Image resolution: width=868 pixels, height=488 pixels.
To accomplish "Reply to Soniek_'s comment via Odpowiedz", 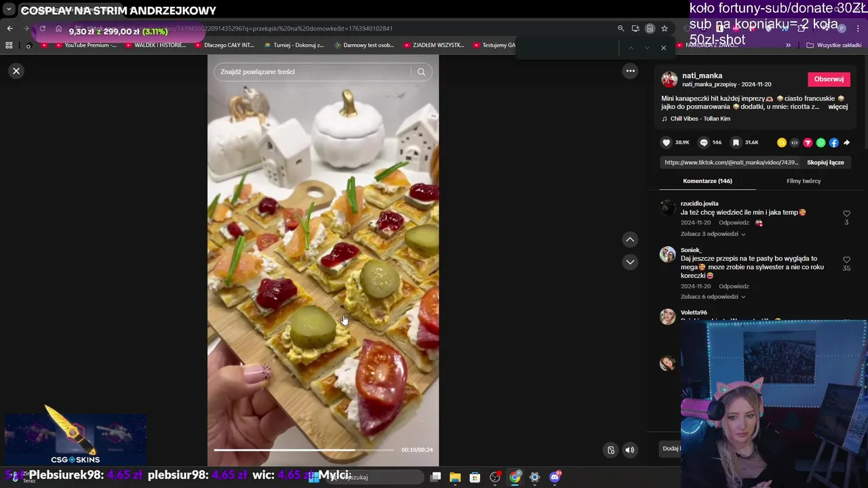I will pos(734,287).
